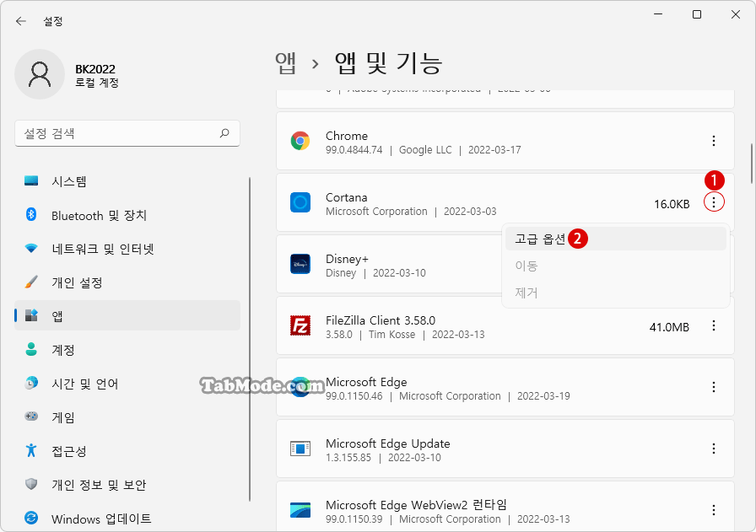
Task: Click the Disney+ app icon
Action: pyautogui.click(x=300, y=264)
